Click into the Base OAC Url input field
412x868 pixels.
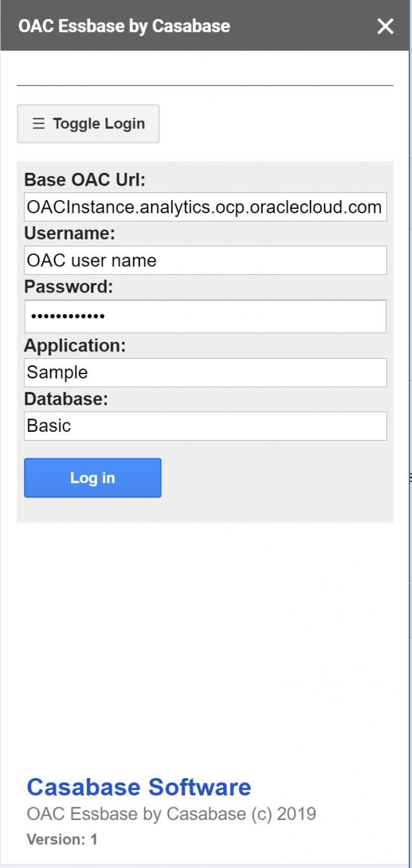[205, 207]
